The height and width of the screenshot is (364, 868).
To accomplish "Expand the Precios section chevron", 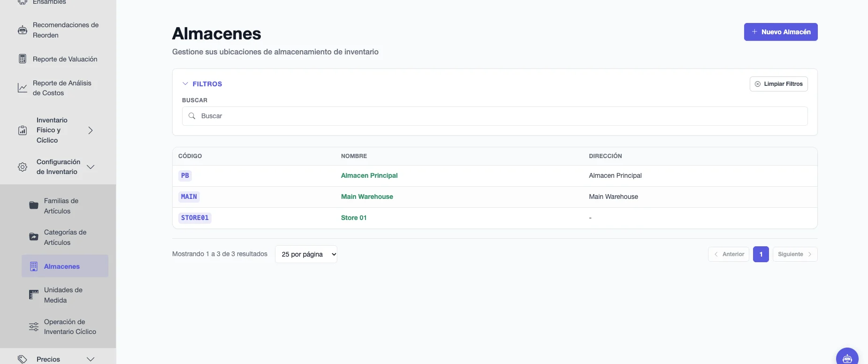I will tap(91, 359).
